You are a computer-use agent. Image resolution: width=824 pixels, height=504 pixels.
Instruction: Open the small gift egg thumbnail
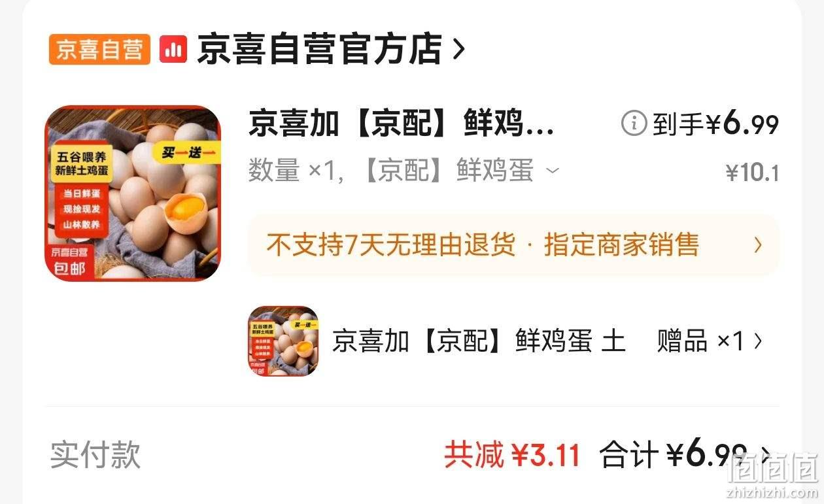283,341
